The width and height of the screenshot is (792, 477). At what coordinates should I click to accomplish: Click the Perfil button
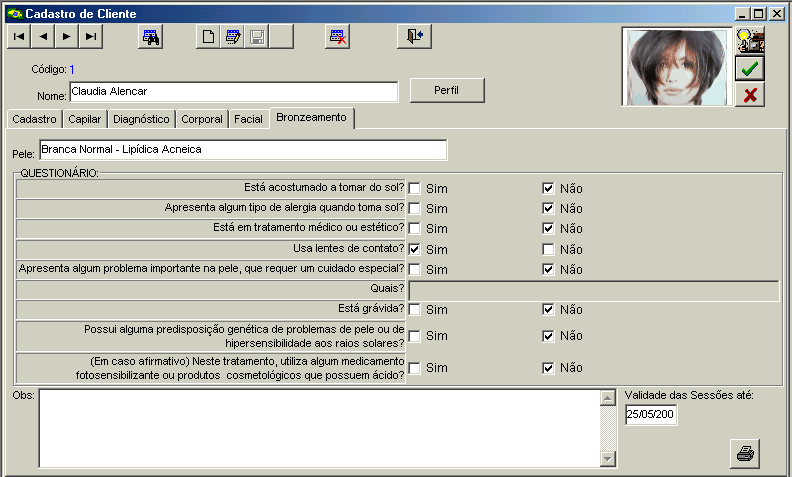pyautogui.click(x=446, y=90)
